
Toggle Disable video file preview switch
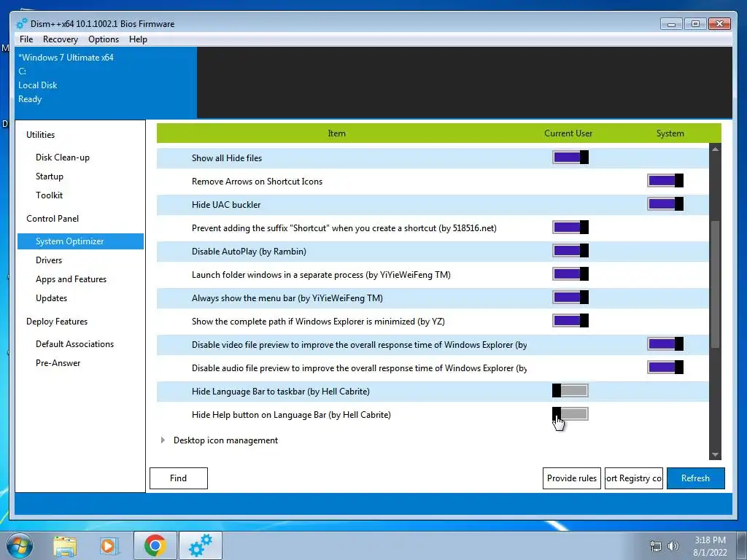(665, 344)
